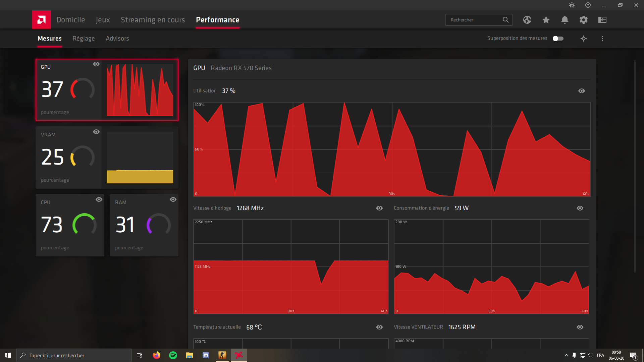Toggle visibility of the CPU card
644x362 pixels.
pos(99,199)
